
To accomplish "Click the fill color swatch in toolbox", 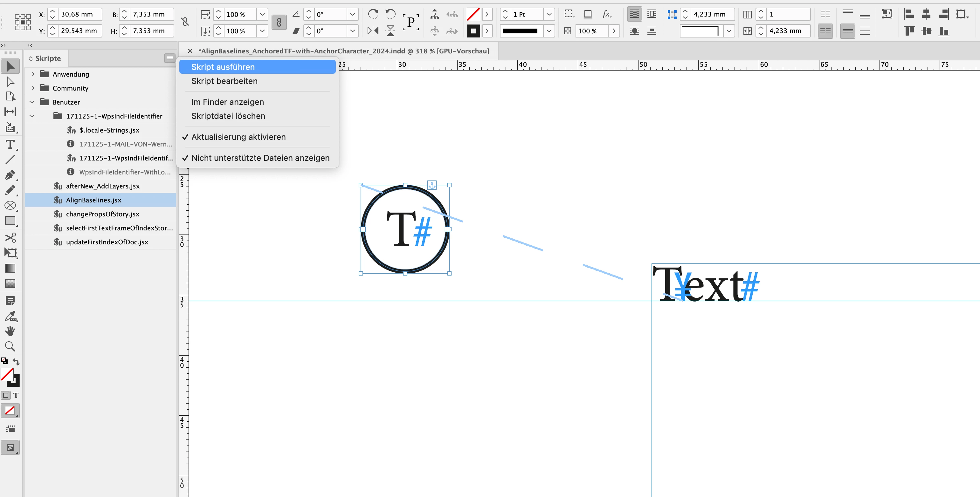I will 7,374.
